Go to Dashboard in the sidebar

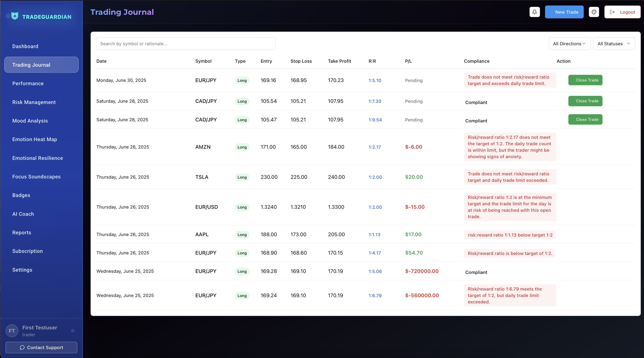tap(25, 46)
